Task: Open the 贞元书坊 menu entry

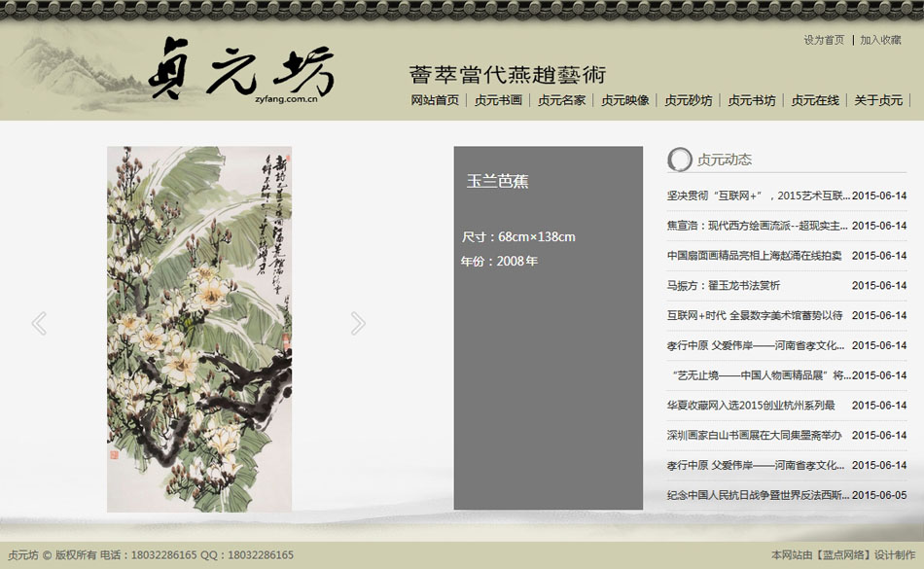Action: [x=752, y=100]
